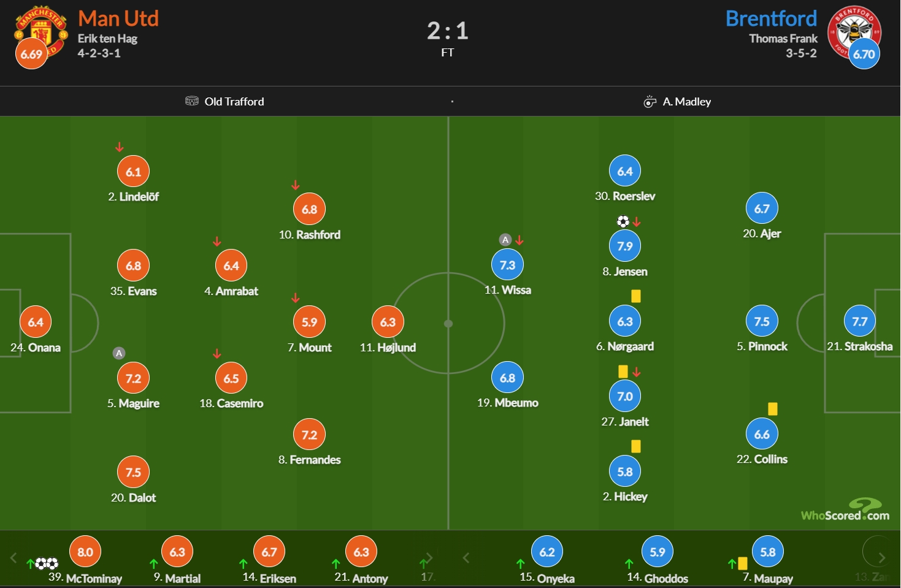The width and height of the screenshot is (901, 588).
Task: Show next Brentford substitutes
Action: point(881,558)
